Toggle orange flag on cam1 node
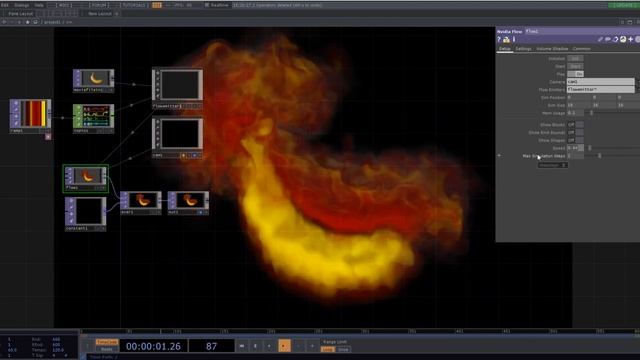The image size is (640, 360). click(183, 156)
